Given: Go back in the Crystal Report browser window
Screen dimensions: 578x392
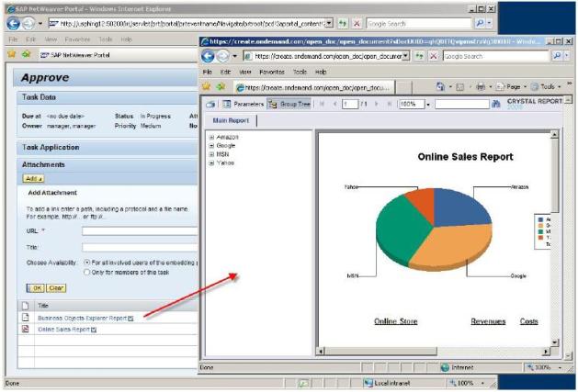Looking at the screenshot, I should pos(208,56).
